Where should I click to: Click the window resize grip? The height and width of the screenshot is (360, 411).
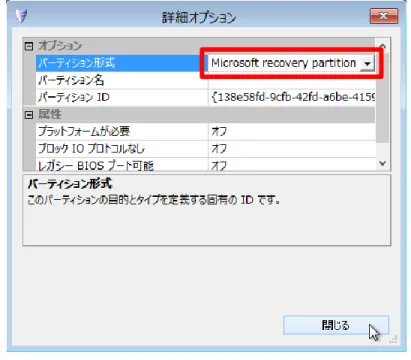(393, 339)
